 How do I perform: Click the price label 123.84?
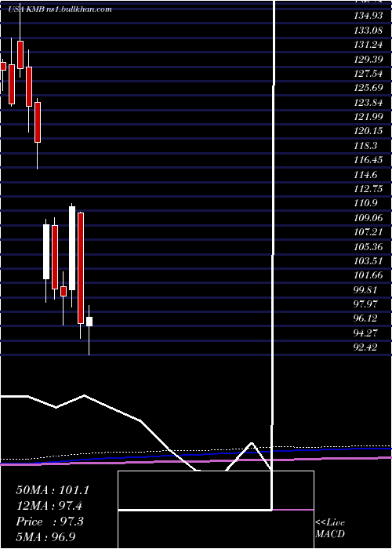[x=368, y=102]
